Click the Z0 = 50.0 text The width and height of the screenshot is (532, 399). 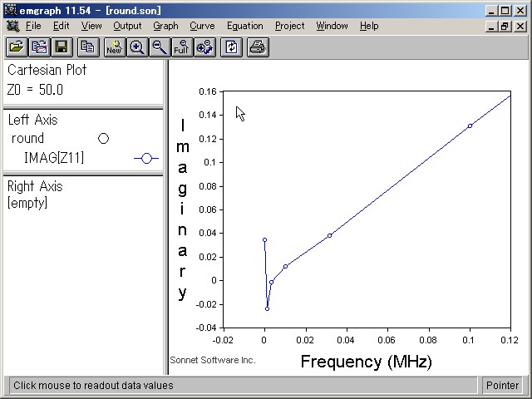pyautogui.click(x=35, y=90)
